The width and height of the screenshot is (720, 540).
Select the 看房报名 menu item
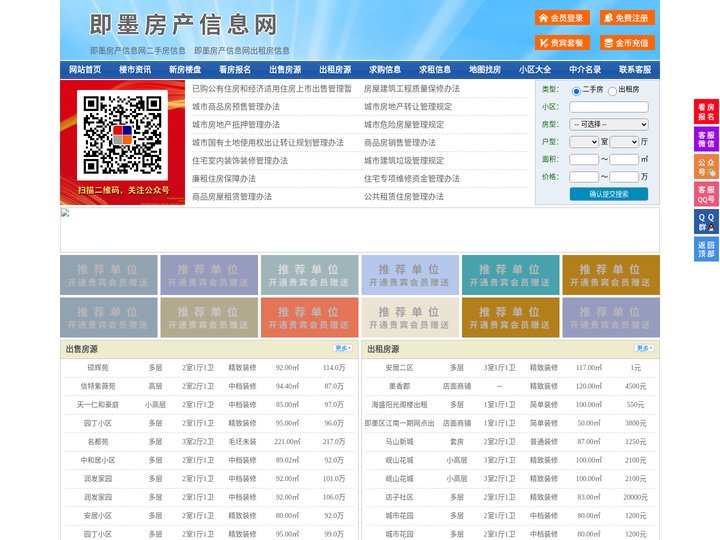point(235,70)
